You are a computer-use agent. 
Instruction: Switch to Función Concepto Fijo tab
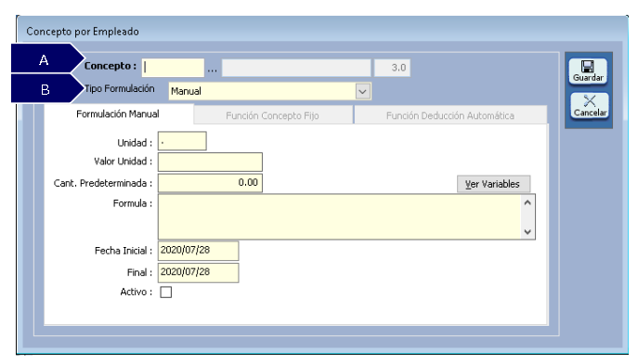pos(273,115)
